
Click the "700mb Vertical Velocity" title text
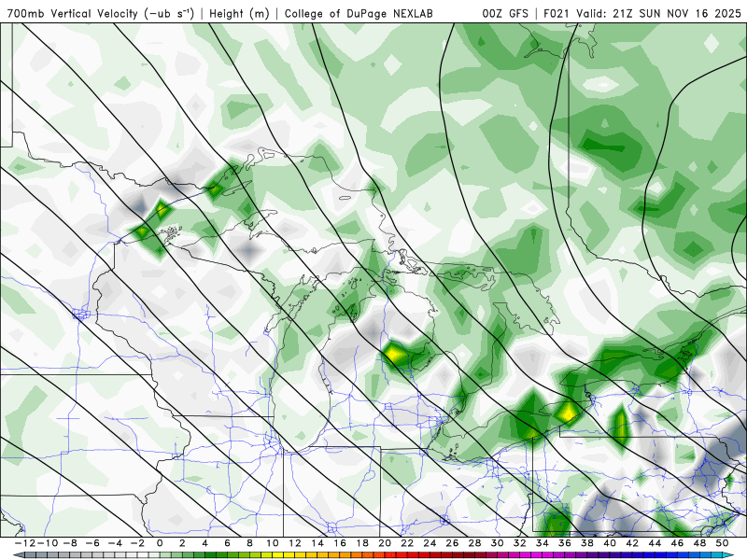73,13
